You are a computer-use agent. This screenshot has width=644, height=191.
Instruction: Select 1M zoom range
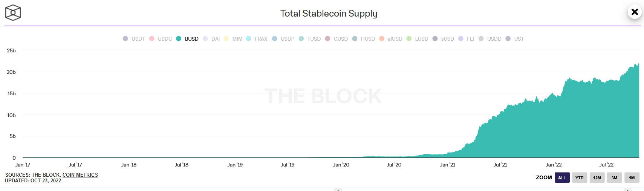pyautogui.click(x=632, y=178)
